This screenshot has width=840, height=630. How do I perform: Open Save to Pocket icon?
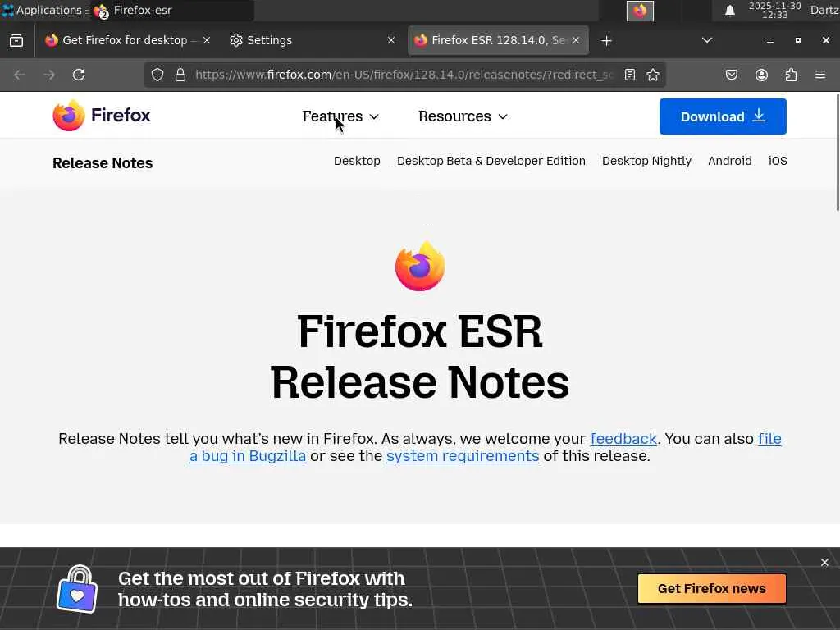(x=731, y=75)
